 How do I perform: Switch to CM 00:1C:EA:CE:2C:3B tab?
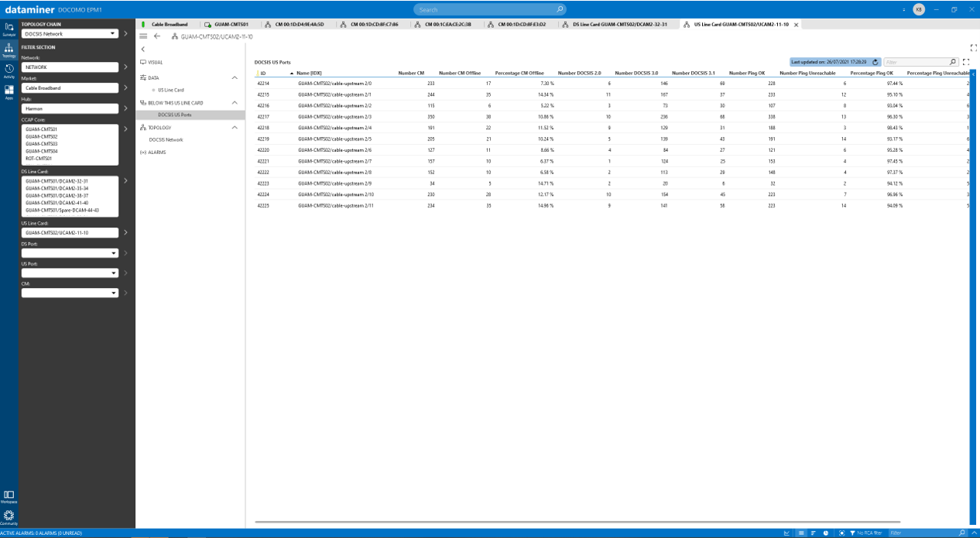448,25
